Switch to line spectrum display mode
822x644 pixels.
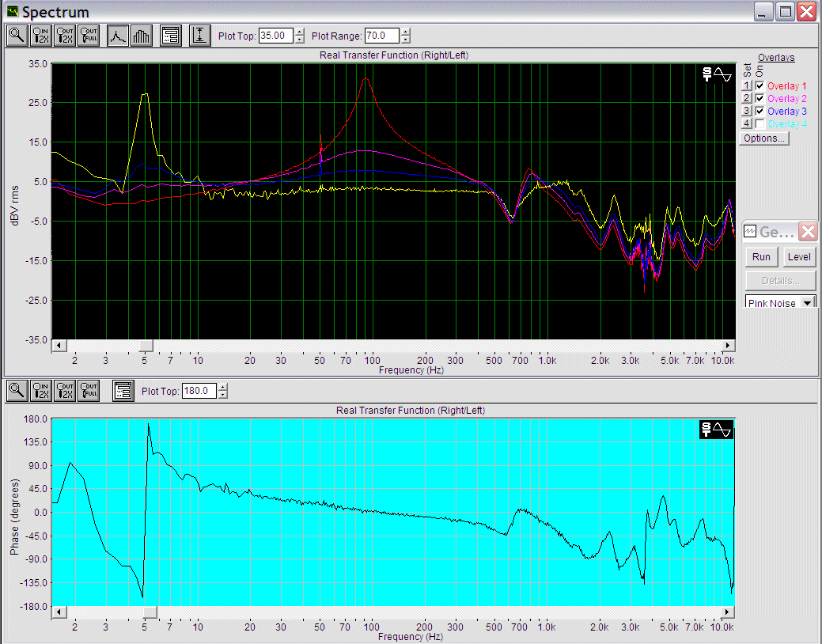click(x=117, y=36)
